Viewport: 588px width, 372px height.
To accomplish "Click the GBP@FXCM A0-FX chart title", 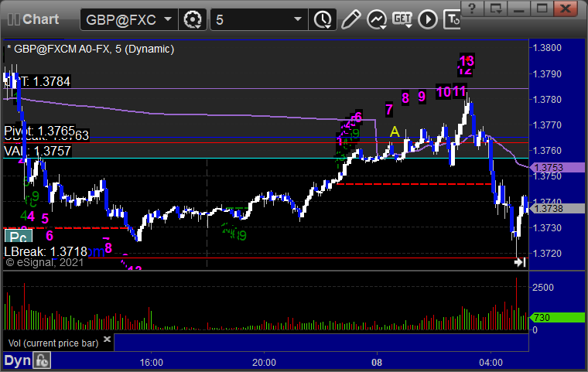I will (x=91, y=49).
